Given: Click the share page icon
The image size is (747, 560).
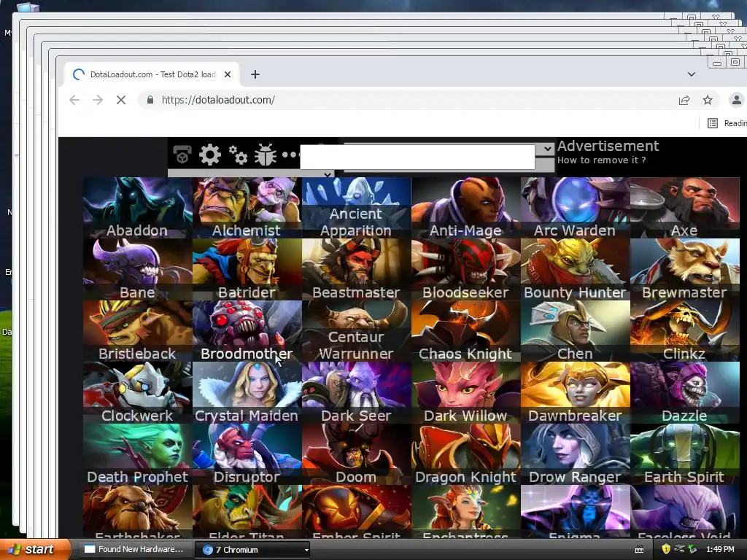Looking at the screenshot, I should 684,100.
